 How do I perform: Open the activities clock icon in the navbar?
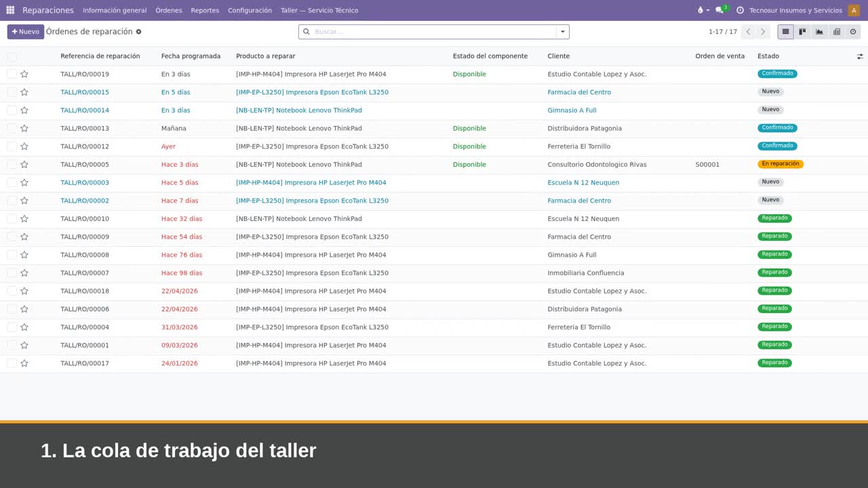(x=740, y=10)
